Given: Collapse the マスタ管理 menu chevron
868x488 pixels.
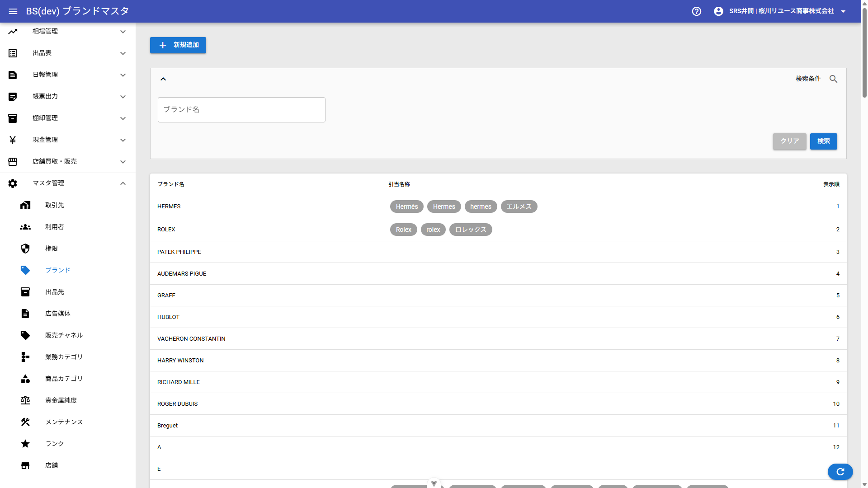Looking at the screenshot, I should click(x=123, y=183).
